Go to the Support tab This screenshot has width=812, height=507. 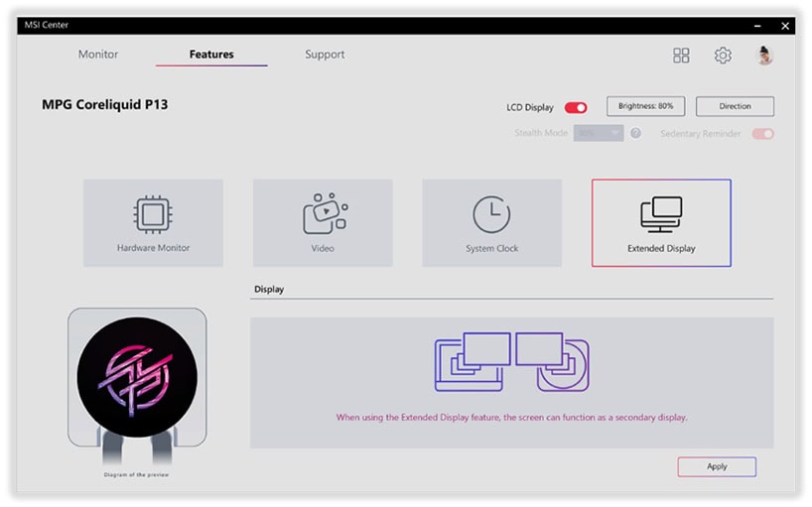click(325, 55)
